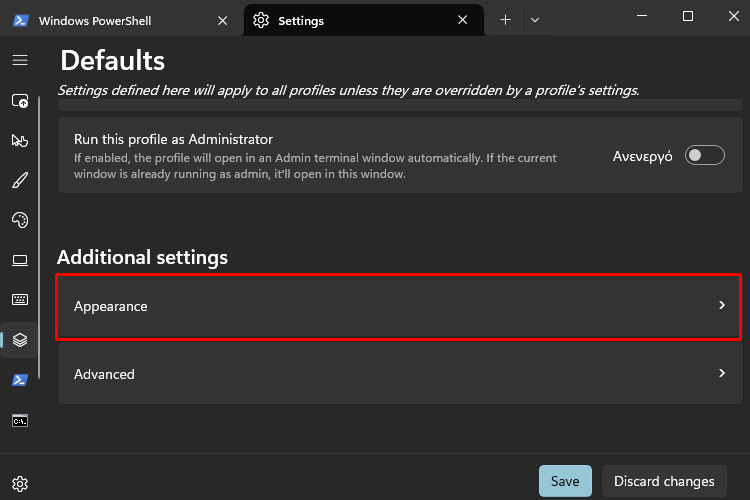Screen dimensions: 750x500
Task: Open Command Prompt profile in sidebar
Action: pyautogui.click(x=20, y=420)
